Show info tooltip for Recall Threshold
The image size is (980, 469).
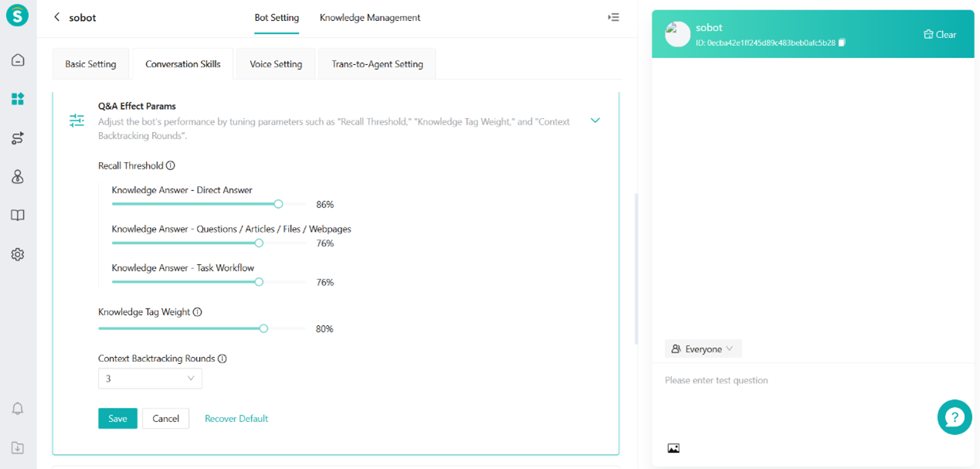coord(171,165)
